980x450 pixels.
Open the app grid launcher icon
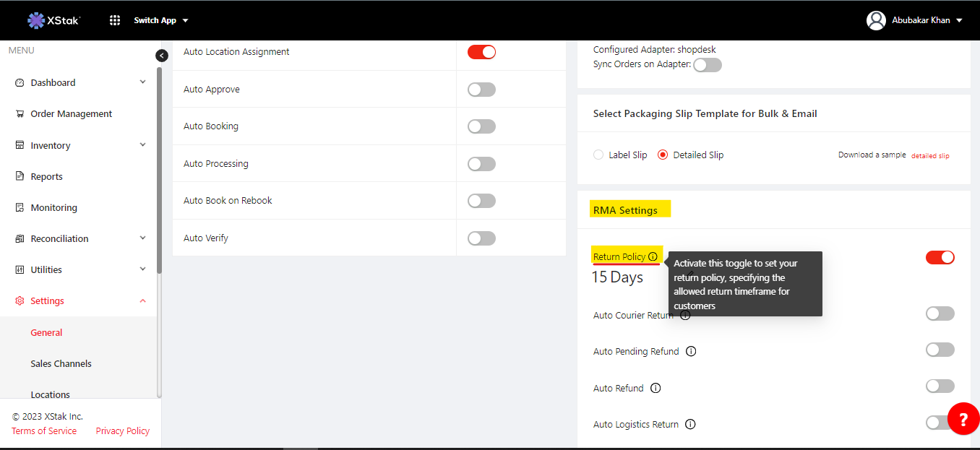[115, 20]
